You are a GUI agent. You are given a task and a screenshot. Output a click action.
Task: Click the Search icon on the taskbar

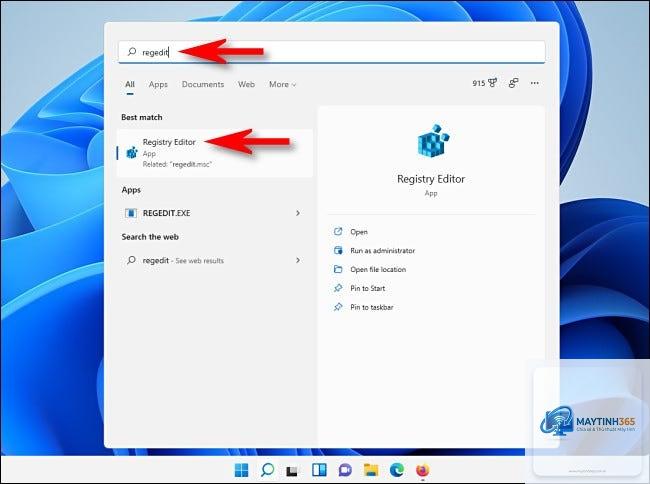pyautogui.click(x=267, y=470)
